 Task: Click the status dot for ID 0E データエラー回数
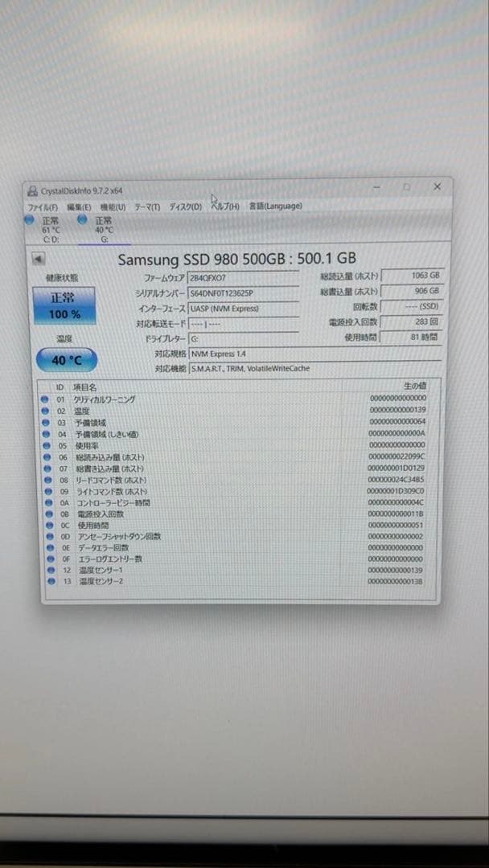(x=51, y=547)
